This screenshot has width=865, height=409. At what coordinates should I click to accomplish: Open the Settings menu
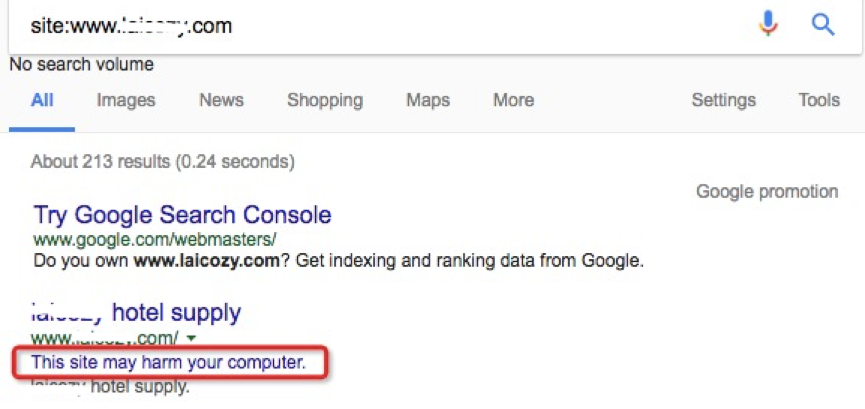coord(723,100)
